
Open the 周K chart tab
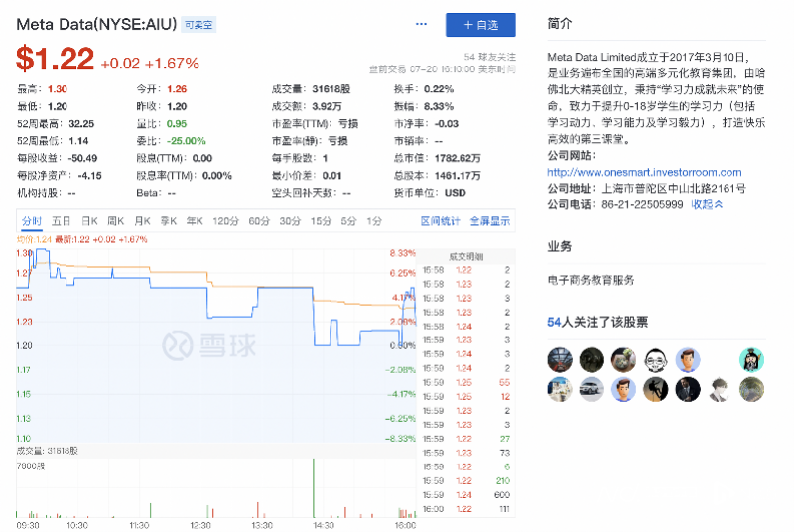point(116,221)
